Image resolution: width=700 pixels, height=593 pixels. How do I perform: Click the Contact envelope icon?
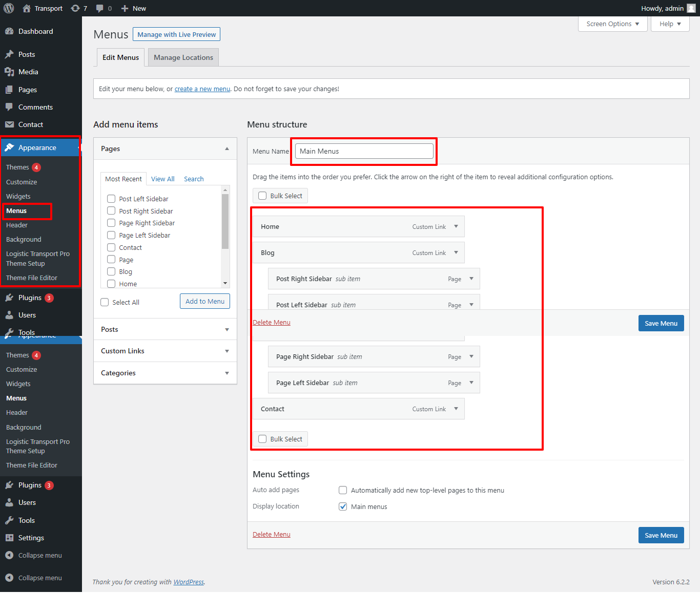(9, 124)
